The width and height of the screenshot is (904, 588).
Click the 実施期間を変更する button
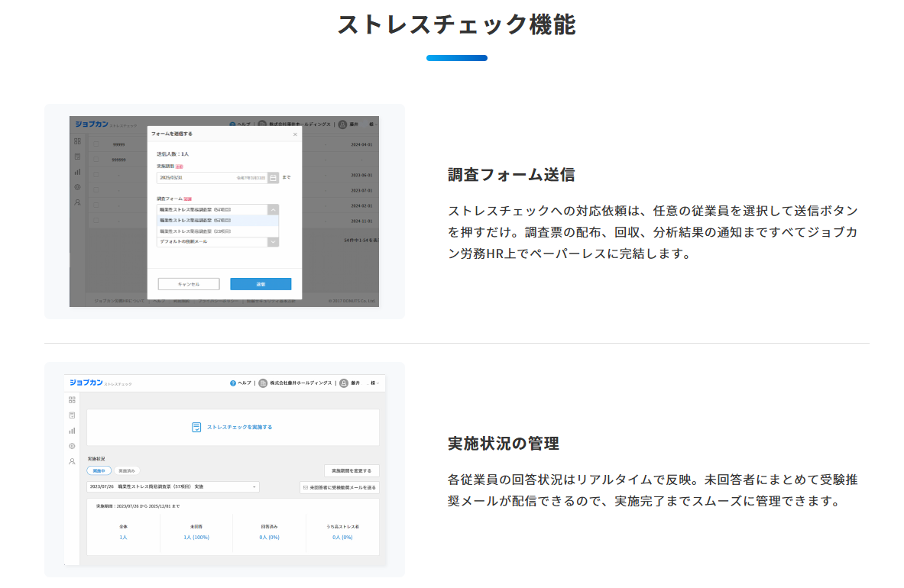[351, 471]
